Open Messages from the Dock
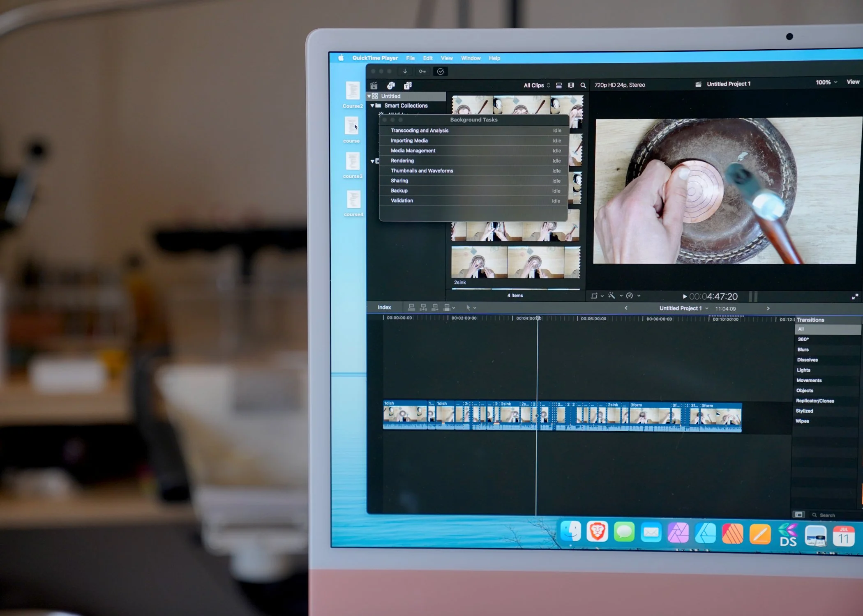Screen dimensions: 863x616 pos(624,532)
